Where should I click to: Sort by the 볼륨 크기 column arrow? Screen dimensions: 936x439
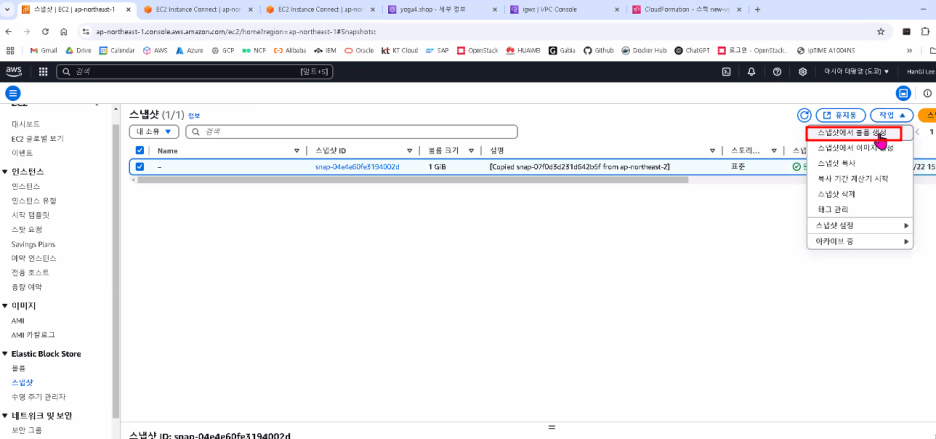(471, 151)
